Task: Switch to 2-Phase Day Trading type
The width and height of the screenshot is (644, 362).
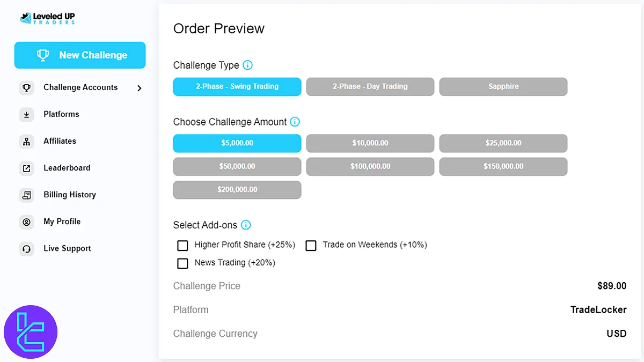Action: 370,86
